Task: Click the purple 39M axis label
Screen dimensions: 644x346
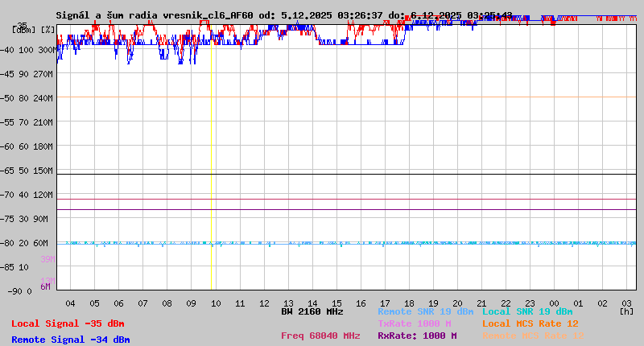Action: point(47,259)
